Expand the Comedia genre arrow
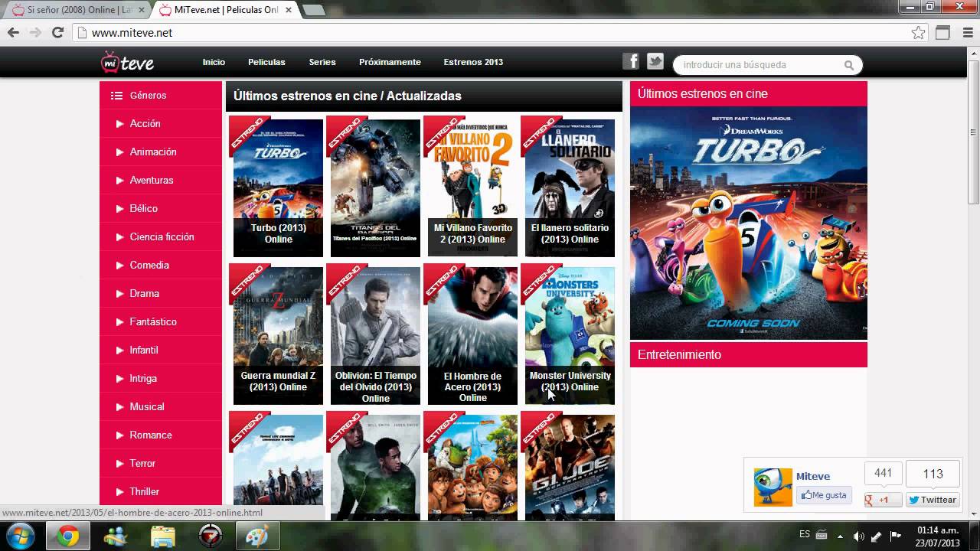Viewport: 980px width, 551px height. [x=119, y=266]
